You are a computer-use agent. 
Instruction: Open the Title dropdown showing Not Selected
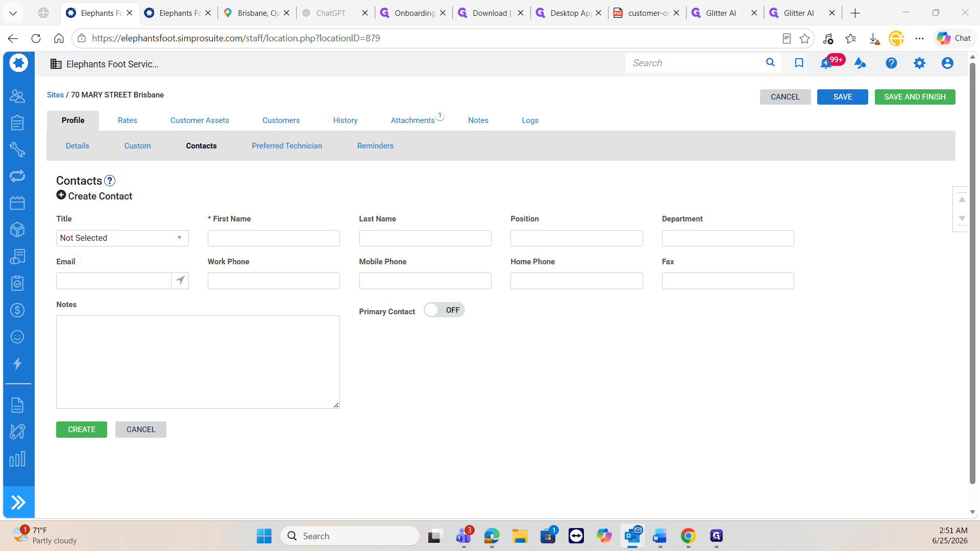coord(122,238)
